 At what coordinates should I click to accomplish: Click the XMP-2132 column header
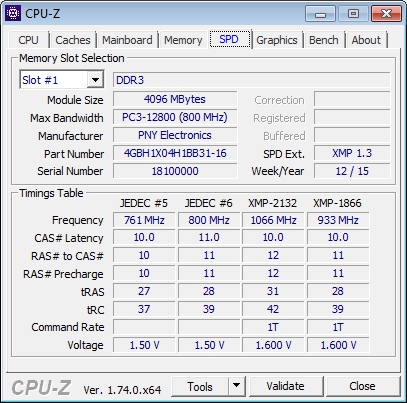click(273, 203)
